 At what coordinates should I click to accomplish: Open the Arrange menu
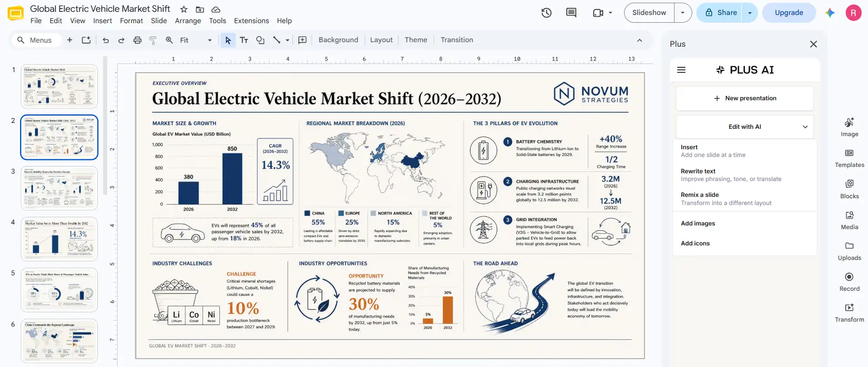pos(188,21)
